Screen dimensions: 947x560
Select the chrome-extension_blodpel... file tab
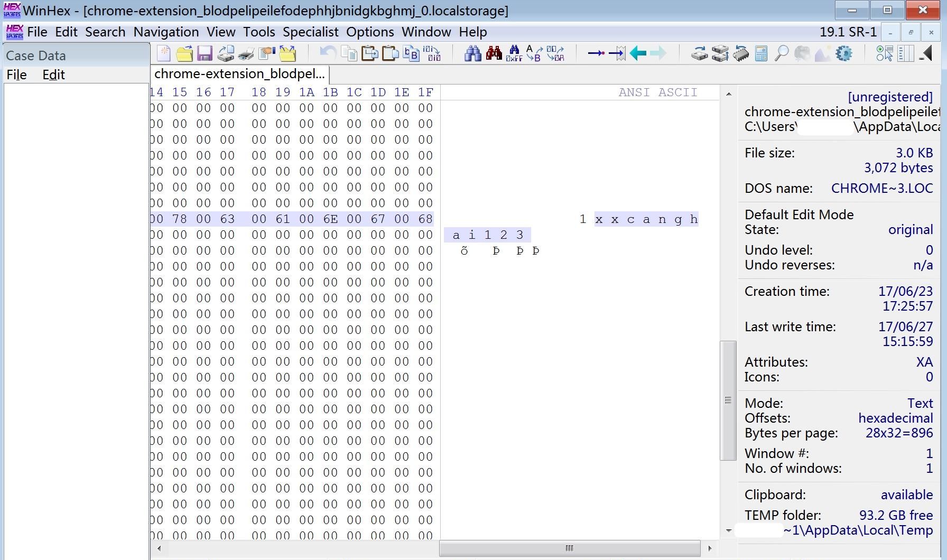(240, 74)
